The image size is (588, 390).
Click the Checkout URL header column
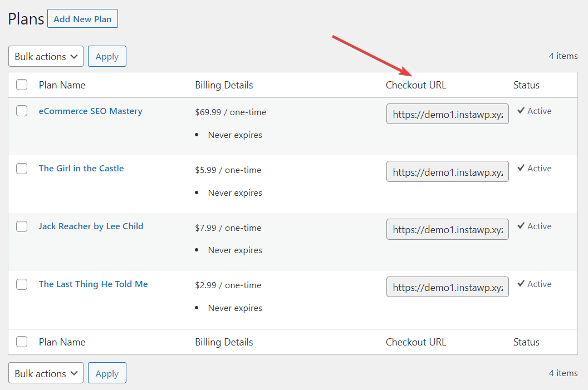[x=416, y=85]
